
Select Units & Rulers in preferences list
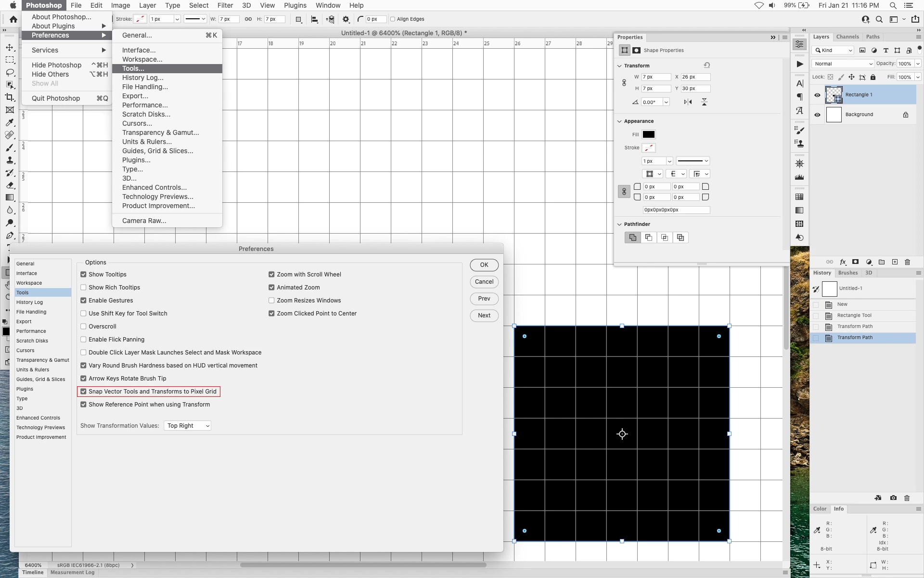[33, 370]
